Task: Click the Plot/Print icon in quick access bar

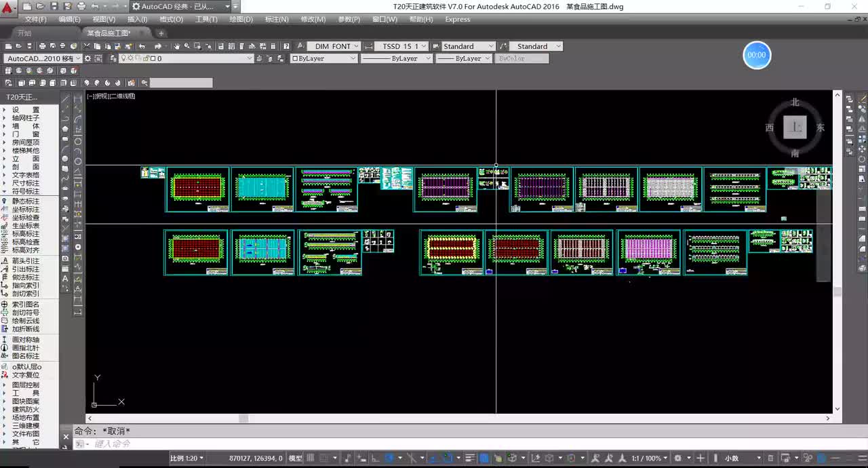Action: click(x=81, y=6)
